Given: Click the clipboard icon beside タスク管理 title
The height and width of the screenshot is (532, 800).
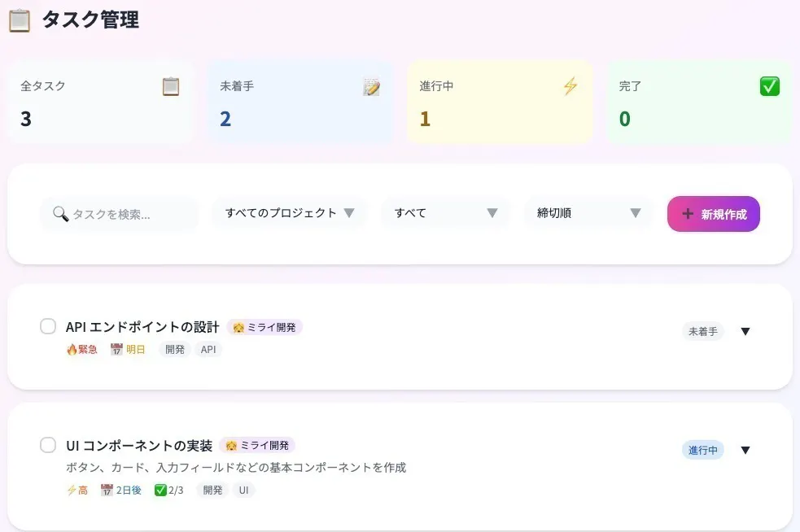Looking at the screenshot, I should pos(20,20).
